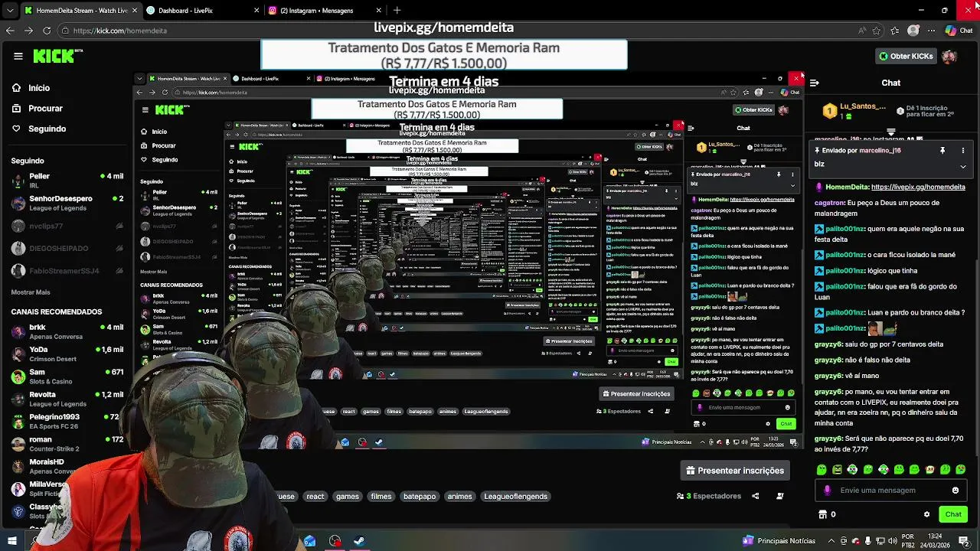Go back in browser
This screenshot has height=551, width=980.
click(x=10, y=31)
